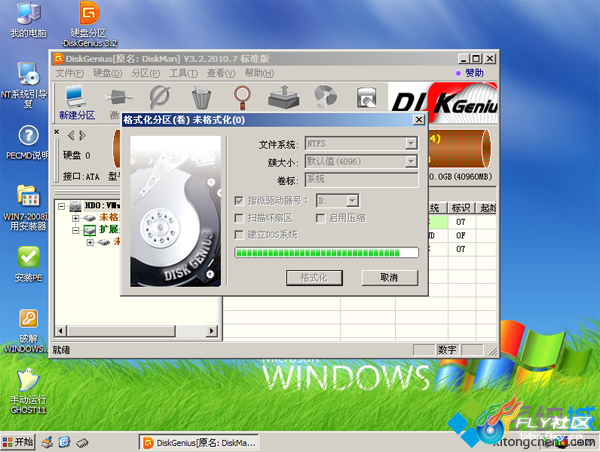This screenshot has height=452, width=600.
Task: Switch to the DiskGenius taskbar button
Action: point(199,443)
